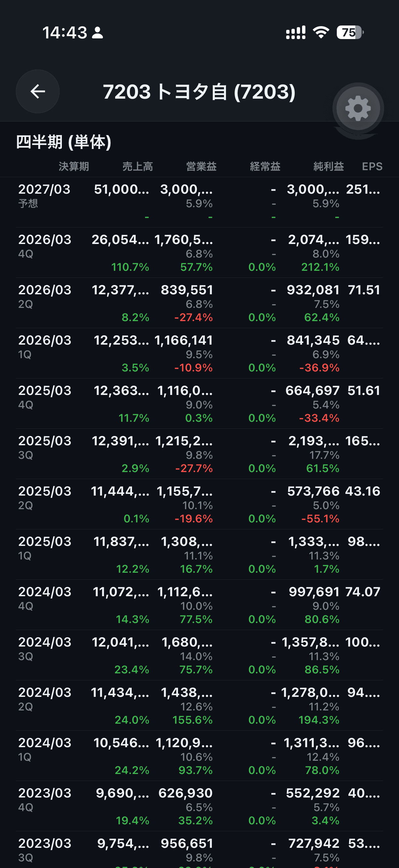The height and width of the screenshot is (868, 399).
Task: Tap the 93.7% operating profit growth
Action: [196, 770]
